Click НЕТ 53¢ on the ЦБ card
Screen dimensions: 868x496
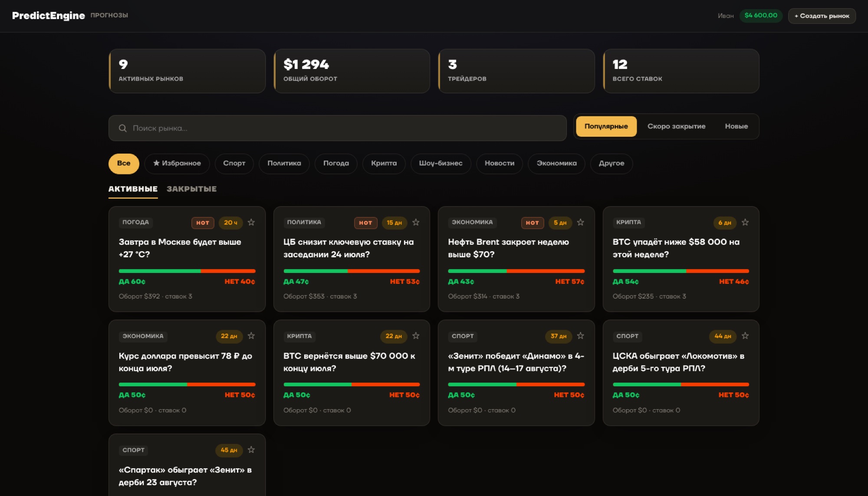coord(404,282)
